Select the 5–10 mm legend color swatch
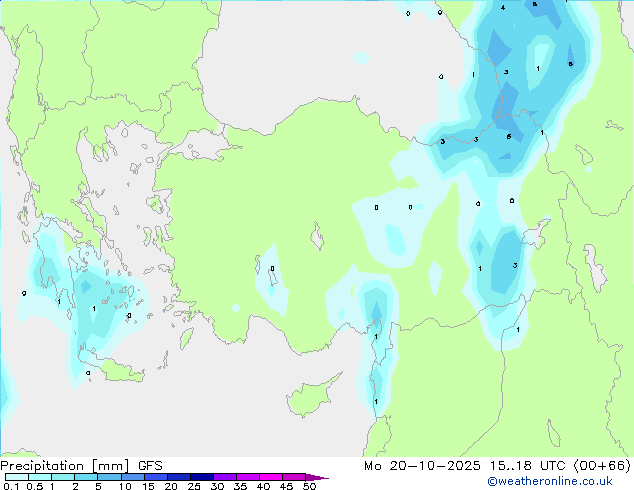 (109, 477)
